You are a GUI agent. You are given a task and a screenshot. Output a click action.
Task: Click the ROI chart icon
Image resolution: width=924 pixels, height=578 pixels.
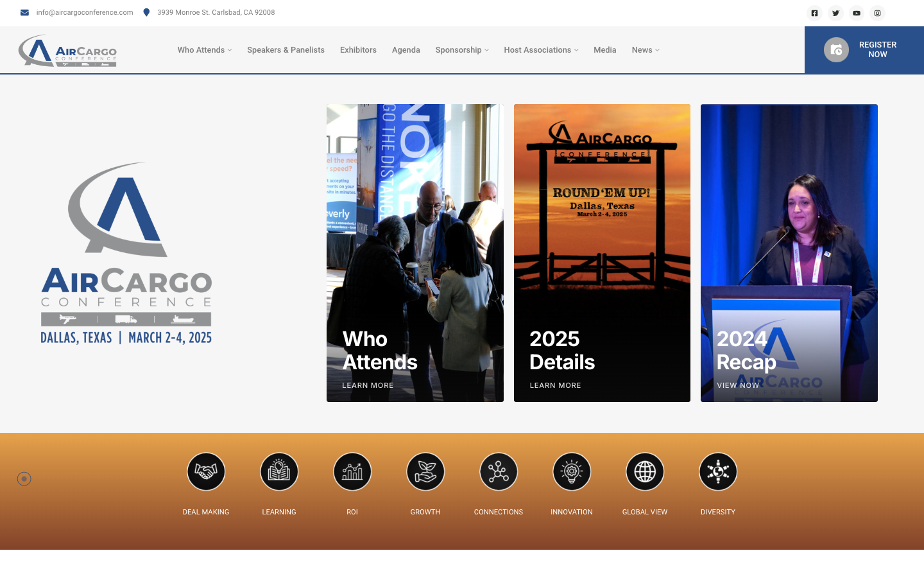352,472
